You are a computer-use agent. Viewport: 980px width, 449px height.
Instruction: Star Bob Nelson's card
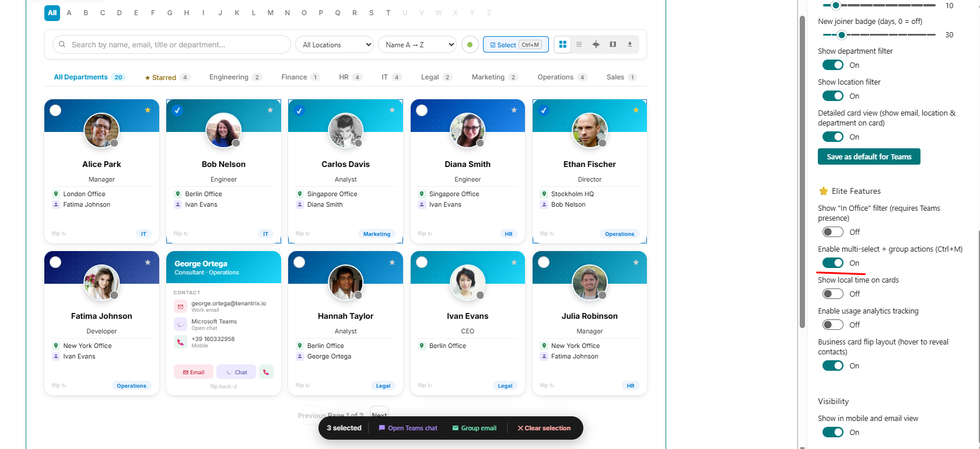(270, 110)
